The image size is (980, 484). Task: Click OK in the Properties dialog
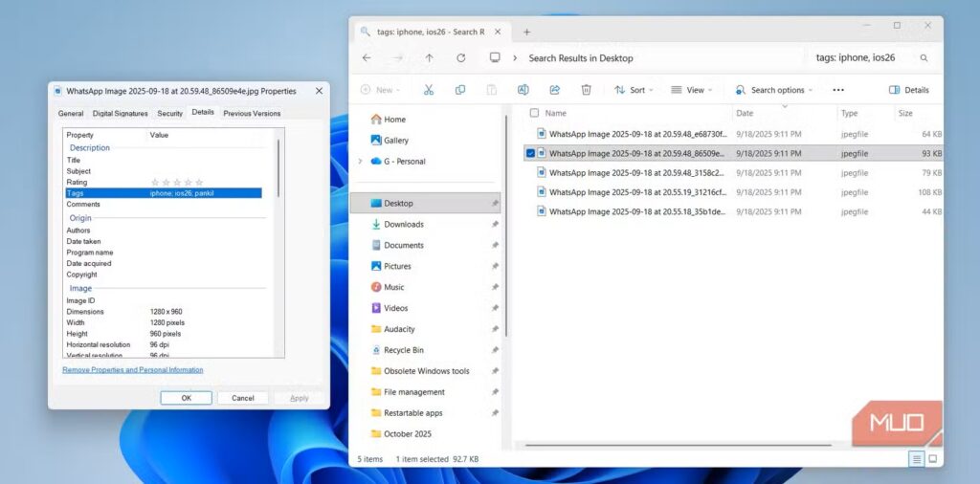coord(186,398)
